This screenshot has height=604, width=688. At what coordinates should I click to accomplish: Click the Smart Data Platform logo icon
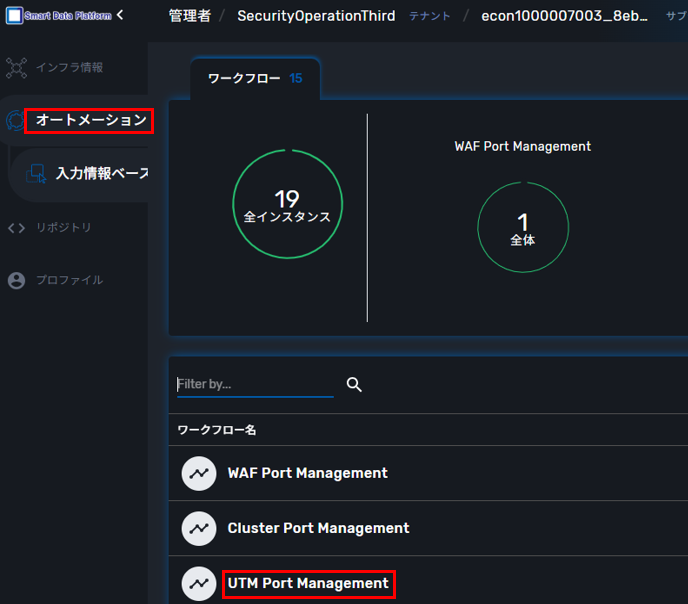click(14, 16)
